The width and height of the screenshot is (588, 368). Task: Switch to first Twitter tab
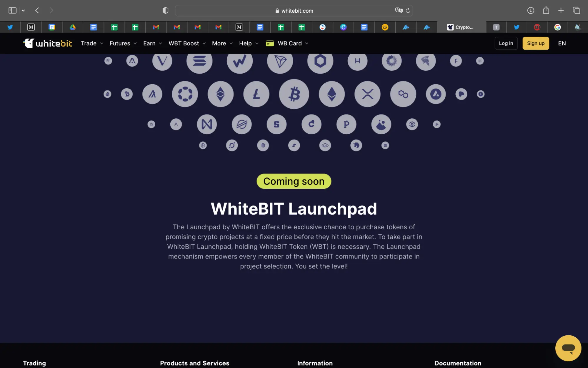[x=10, y=27]
